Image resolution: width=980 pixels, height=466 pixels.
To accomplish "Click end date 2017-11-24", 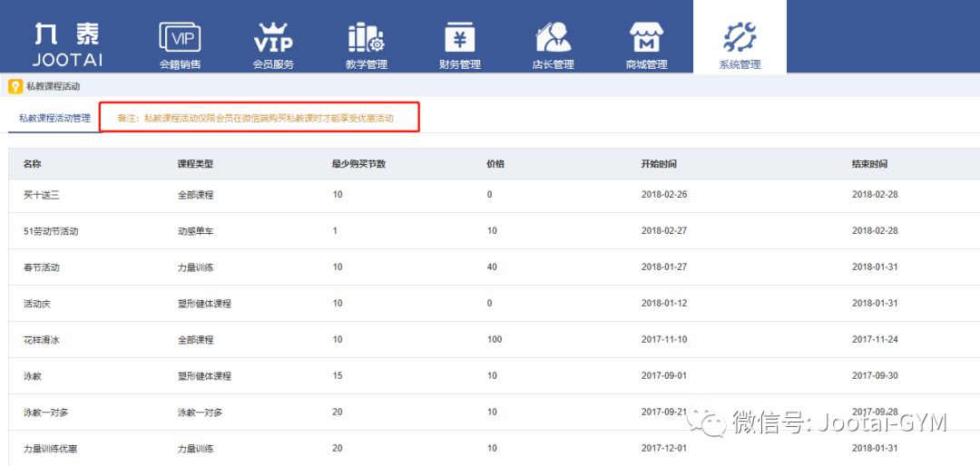I will (875, 340).
